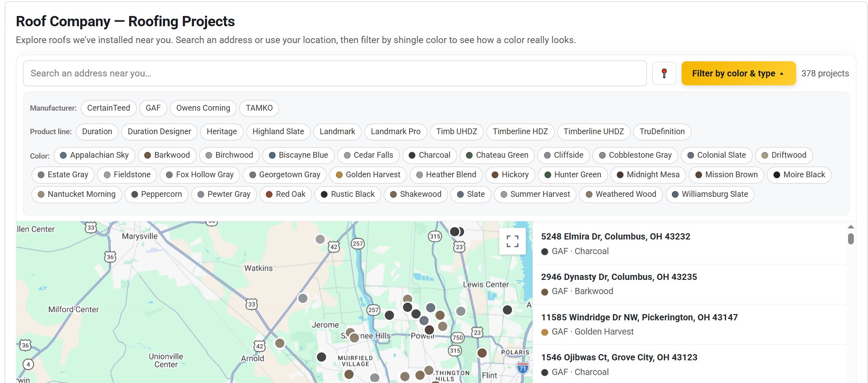
Task: Choose Midnight Mesa color filter
Action: 648,175
